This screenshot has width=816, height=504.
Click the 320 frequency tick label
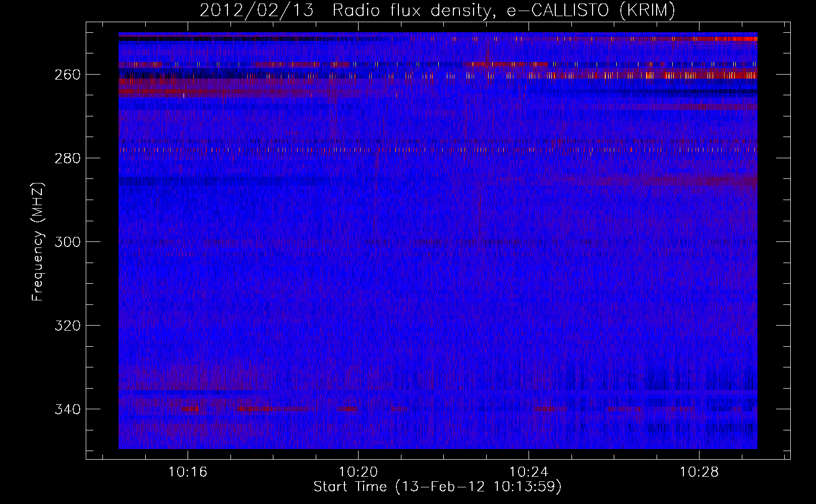(68, 326)
